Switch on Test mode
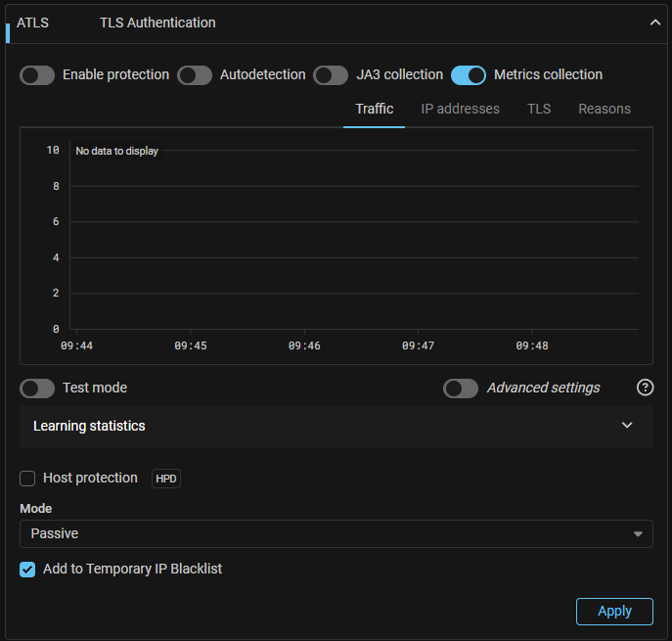The height and width of the screenshot is (641, 672). (x=37, y=389)
